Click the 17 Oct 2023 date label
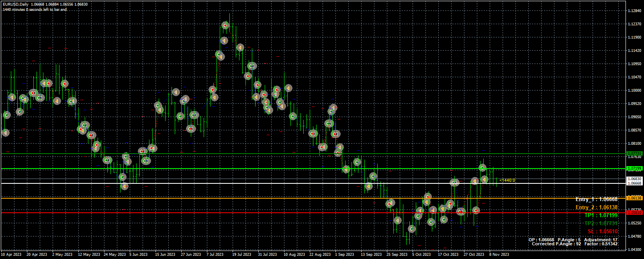Viewport: 644px width, 259px height. point(448,255)
